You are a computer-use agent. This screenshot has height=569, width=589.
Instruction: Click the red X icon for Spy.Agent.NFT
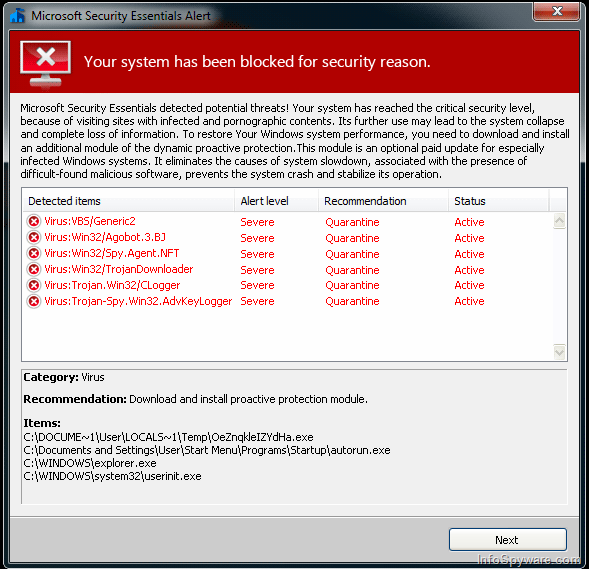[34, 254]
